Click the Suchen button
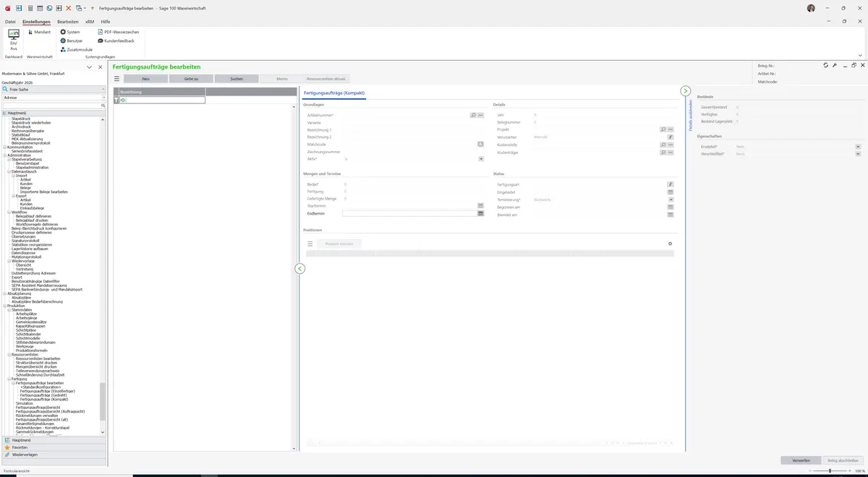868x477 pixels. (x=236, y=78)
